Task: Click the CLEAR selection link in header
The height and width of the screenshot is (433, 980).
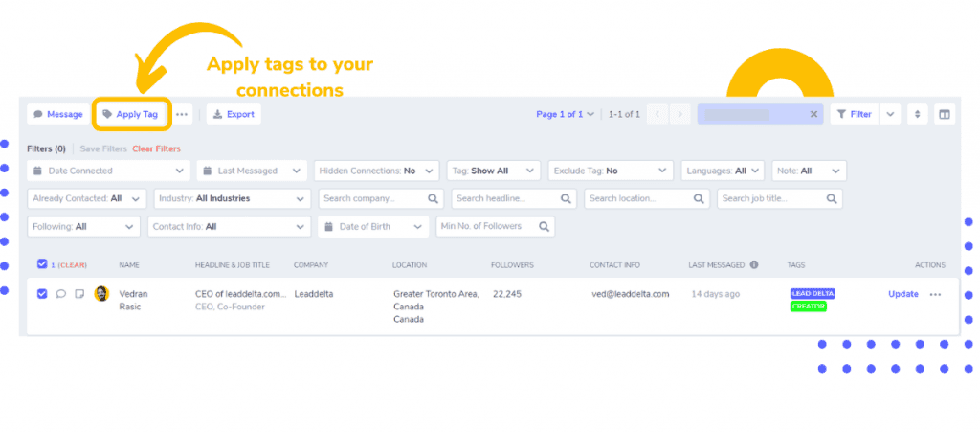Action: click(72, 265)
